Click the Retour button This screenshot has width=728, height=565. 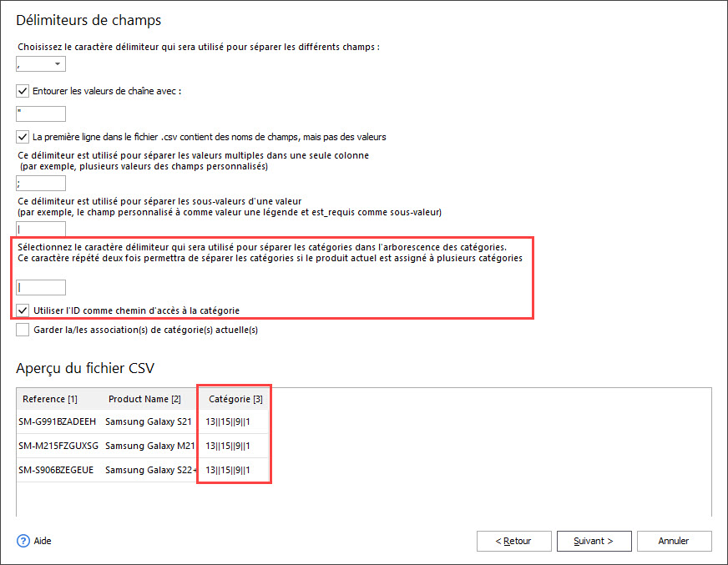514,541
